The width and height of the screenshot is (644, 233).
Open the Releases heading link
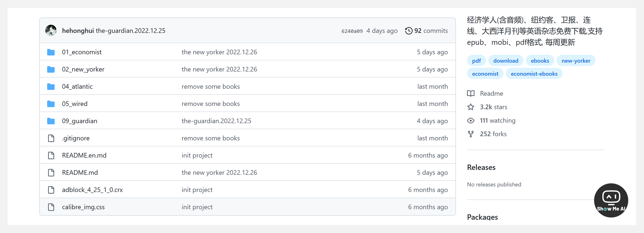point(481,167)
